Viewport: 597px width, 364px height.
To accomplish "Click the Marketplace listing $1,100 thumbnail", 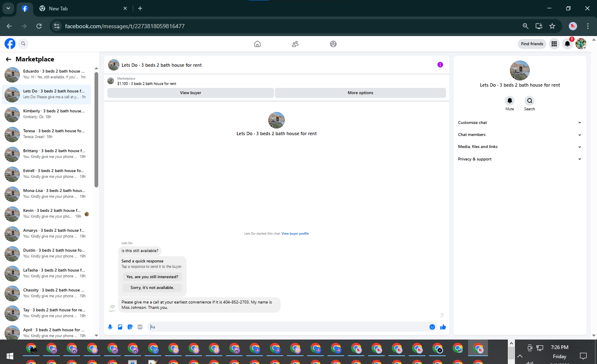I will (x=111, y=81).
